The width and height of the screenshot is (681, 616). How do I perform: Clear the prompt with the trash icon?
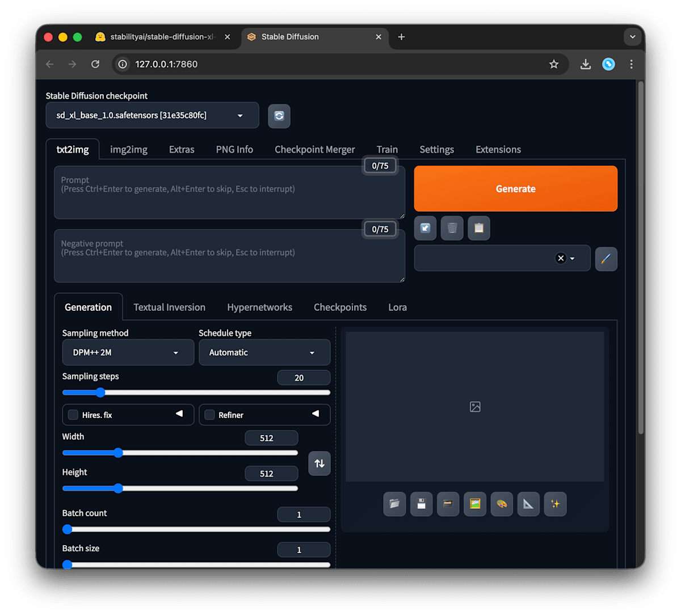pos(452,228)
